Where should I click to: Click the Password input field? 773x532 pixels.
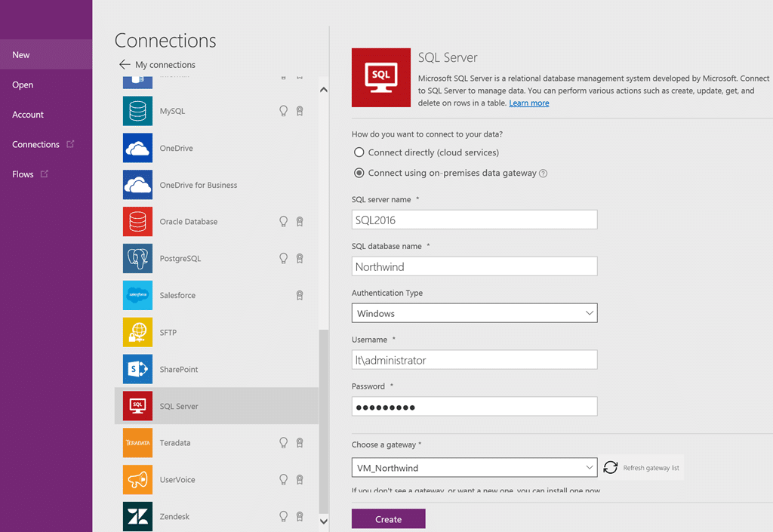474,407
